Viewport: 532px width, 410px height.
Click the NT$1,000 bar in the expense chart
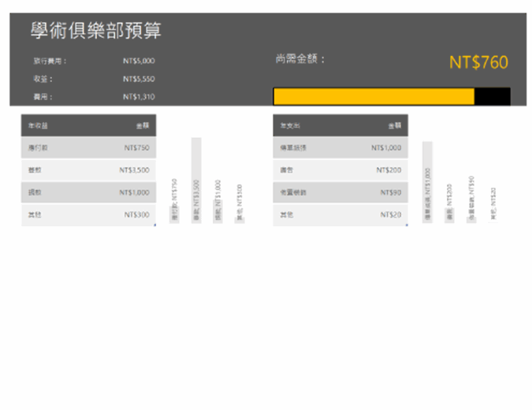[x=427, y=181]
